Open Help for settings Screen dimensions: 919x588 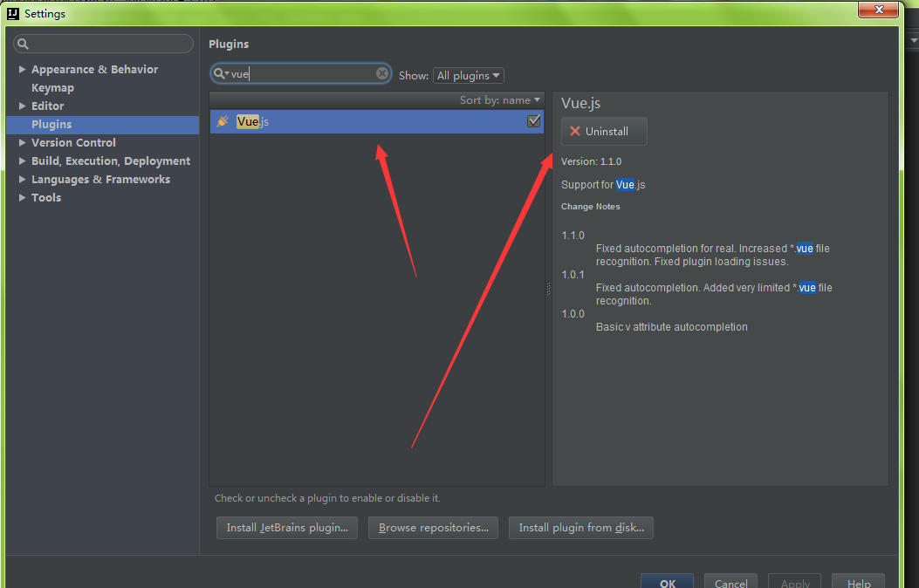(858, 581)
